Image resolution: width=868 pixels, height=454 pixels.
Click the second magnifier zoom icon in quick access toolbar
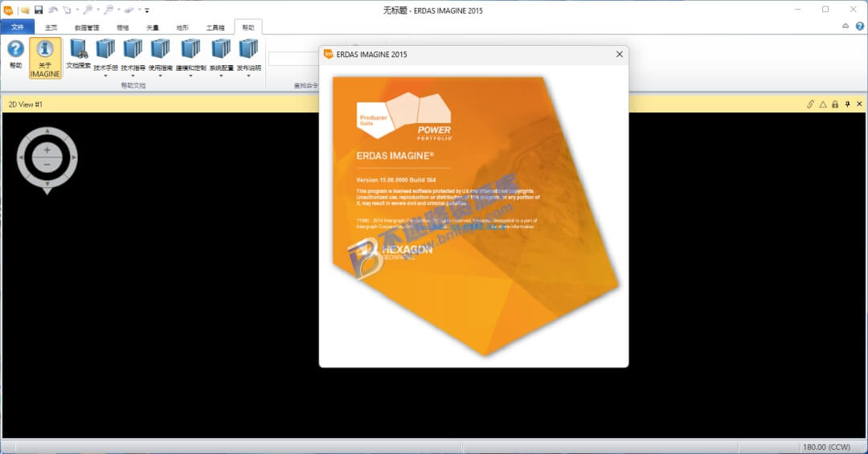108,10
